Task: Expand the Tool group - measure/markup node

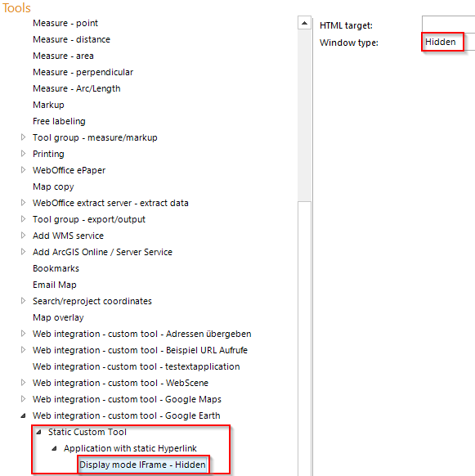Action: pos(24,137)
